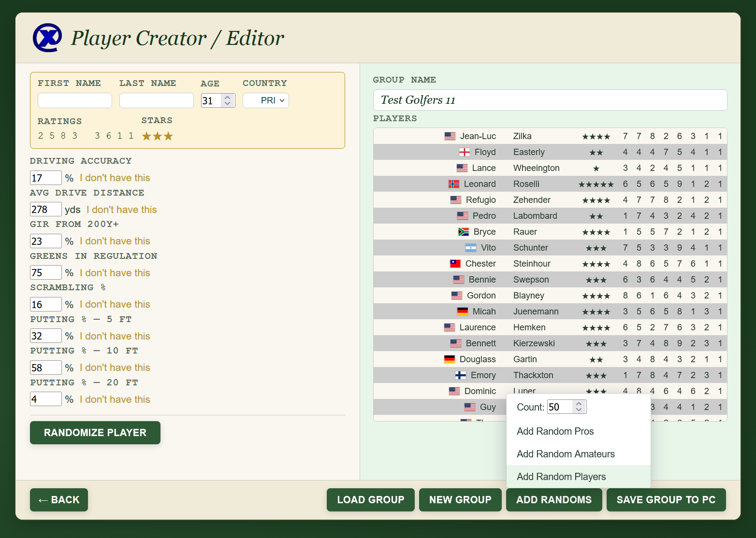Image resolution: width=756 pixels, height=538 pixels.
Task: Select the player surname Steinhour
Action: 532,264
